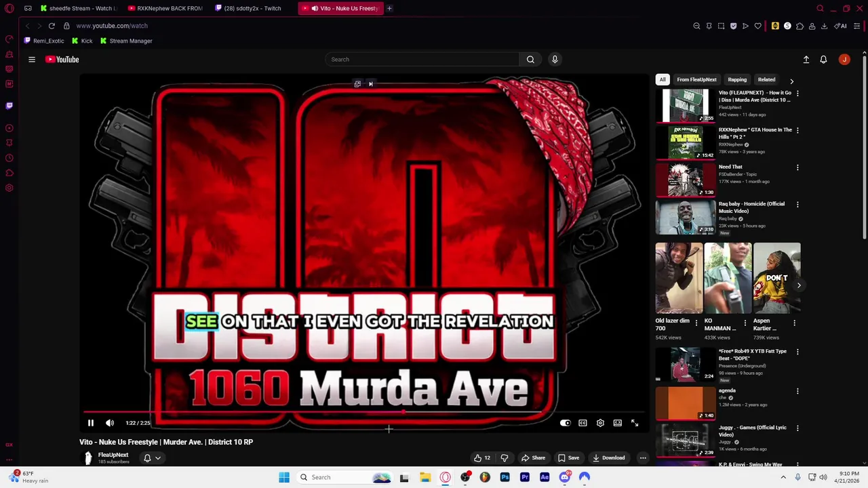Image resolution: width=868 pixels, height=488 pixels.
Task: Switch player to theater mode
Action: [618, 423]
